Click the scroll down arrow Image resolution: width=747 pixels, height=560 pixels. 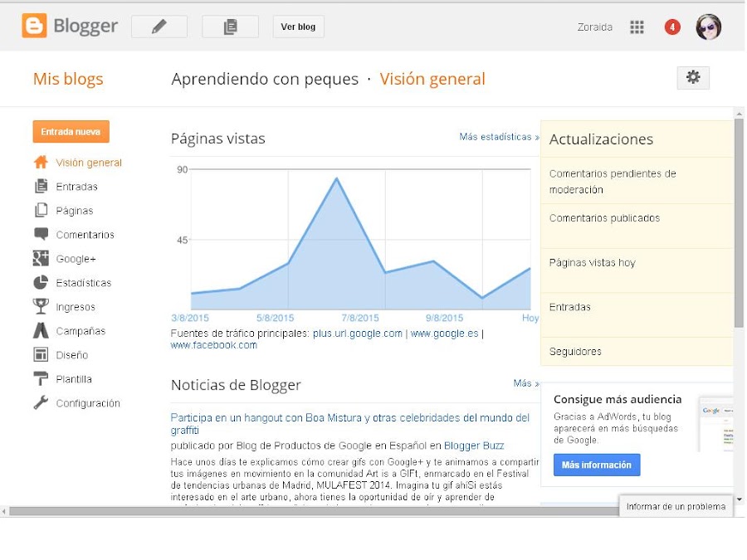(x=739, y=499)
